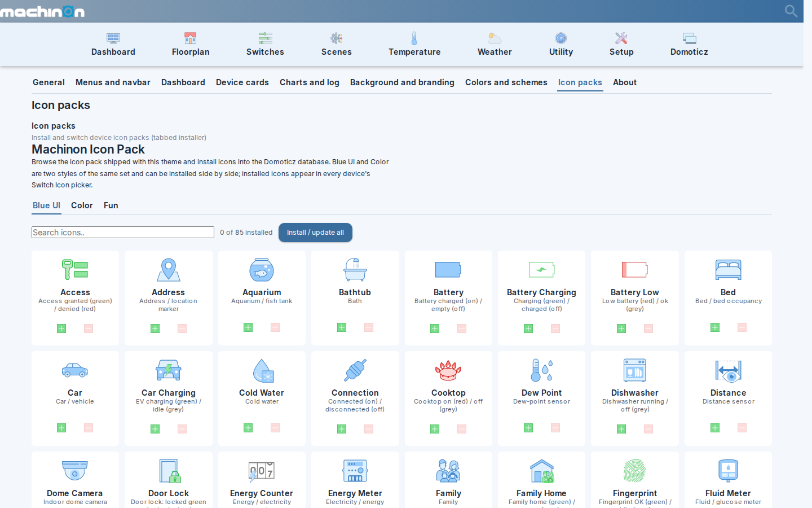This screenshot has width=812, height=508.
Task: Click the Dew Point icon
Action: point(541,370)
